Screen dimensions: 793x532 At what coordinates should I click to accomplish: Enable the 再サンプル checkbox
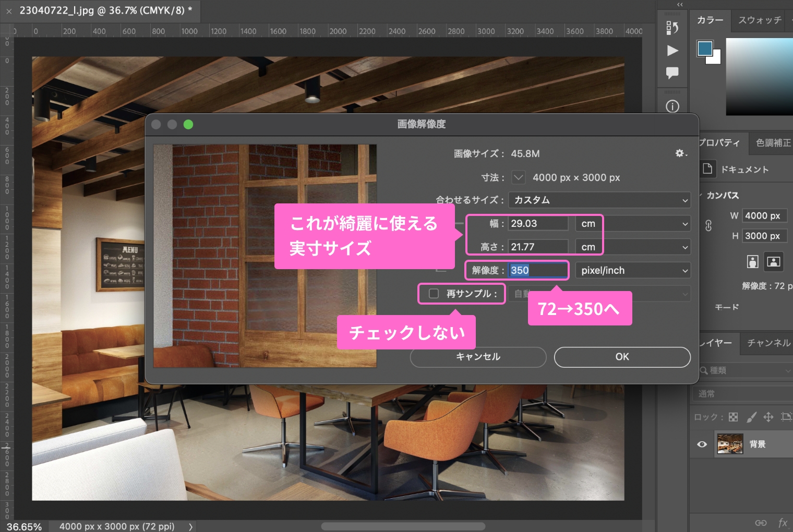tap(434, 294)
